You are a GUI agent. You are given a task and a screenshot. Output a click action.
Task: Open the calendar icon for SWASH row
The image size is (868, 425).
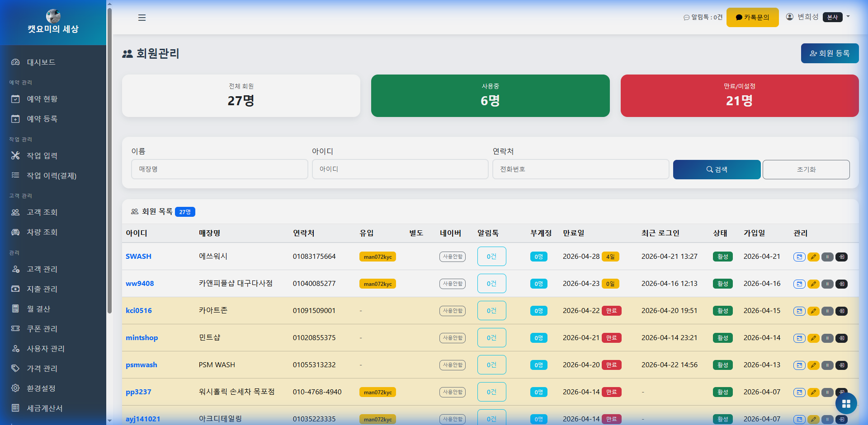(799, 257)
